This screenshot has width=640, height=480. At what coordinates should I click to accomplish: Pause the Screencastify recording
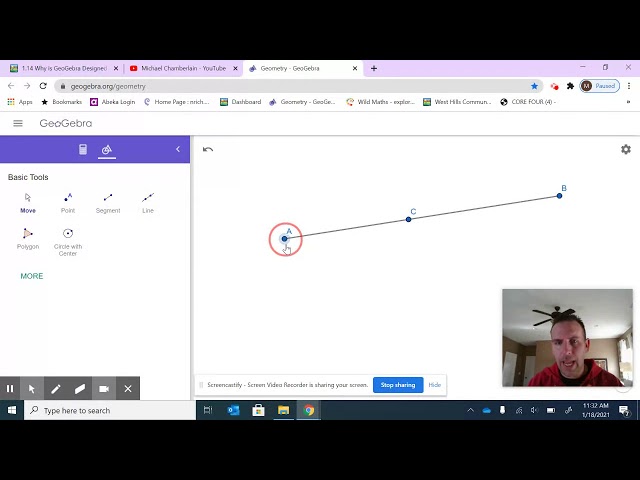click(10, 389)
